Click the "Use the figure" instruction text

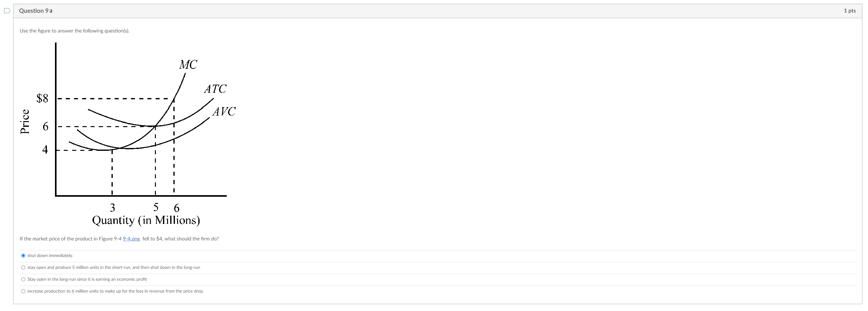point(74,31)
